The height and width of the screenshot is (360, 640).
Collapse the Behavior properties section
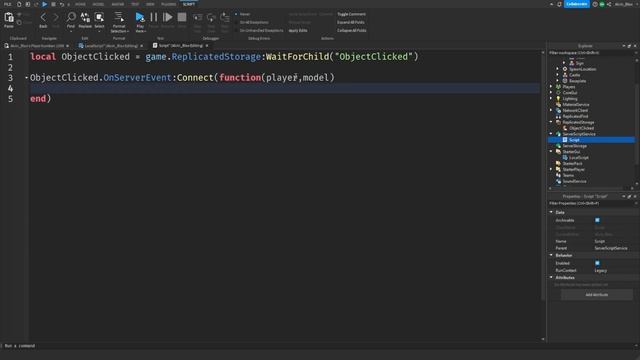(x=551, y=255)
